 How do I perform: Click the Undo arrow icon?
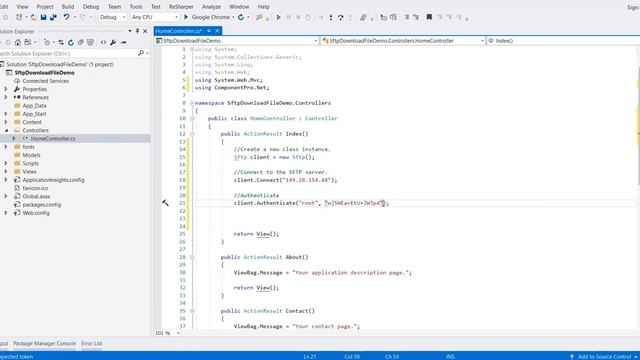pos(66,17)
